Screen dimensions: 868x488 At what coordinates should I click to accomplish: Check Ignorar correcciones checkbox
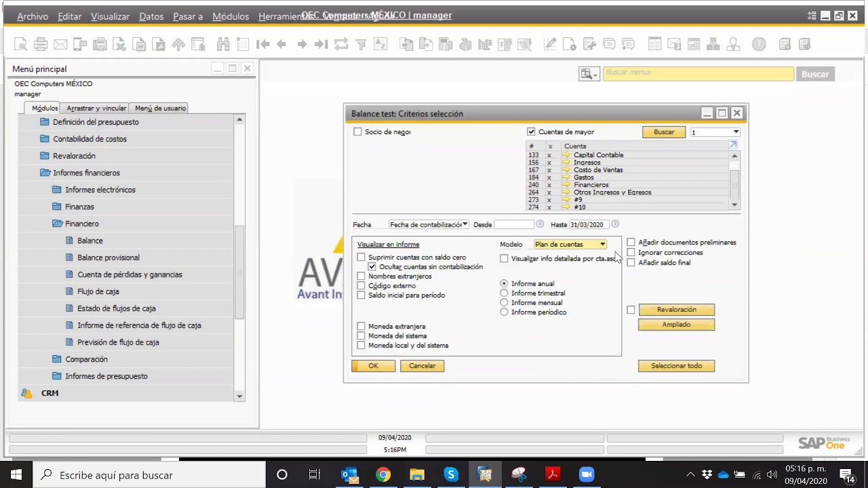pos(631,252)
